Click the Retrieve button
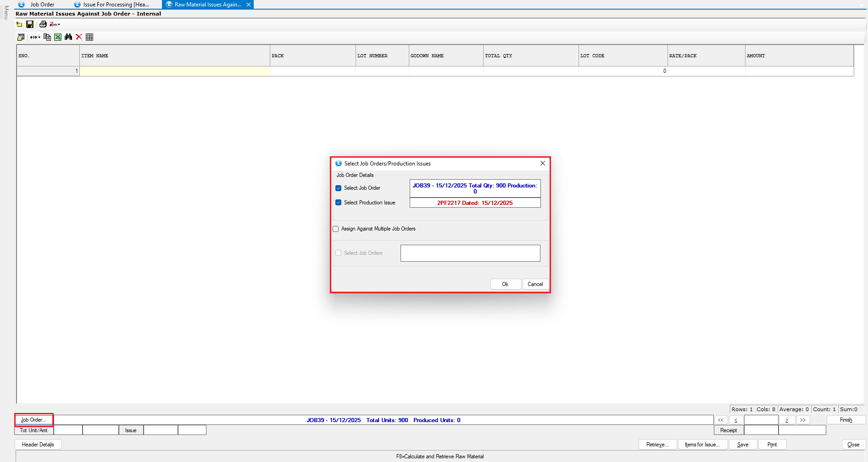Image resolution: width=868 pixels, height=462 pixels. coord(657,445)
